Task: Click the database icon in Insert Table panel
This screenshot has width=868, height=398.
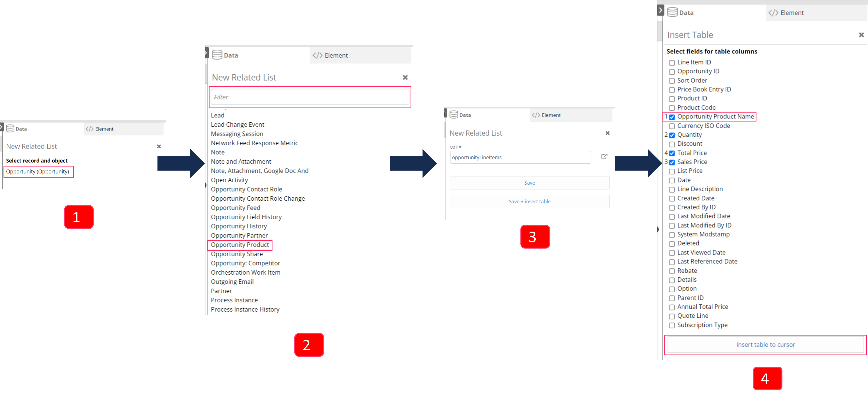Action: (674, 12)
